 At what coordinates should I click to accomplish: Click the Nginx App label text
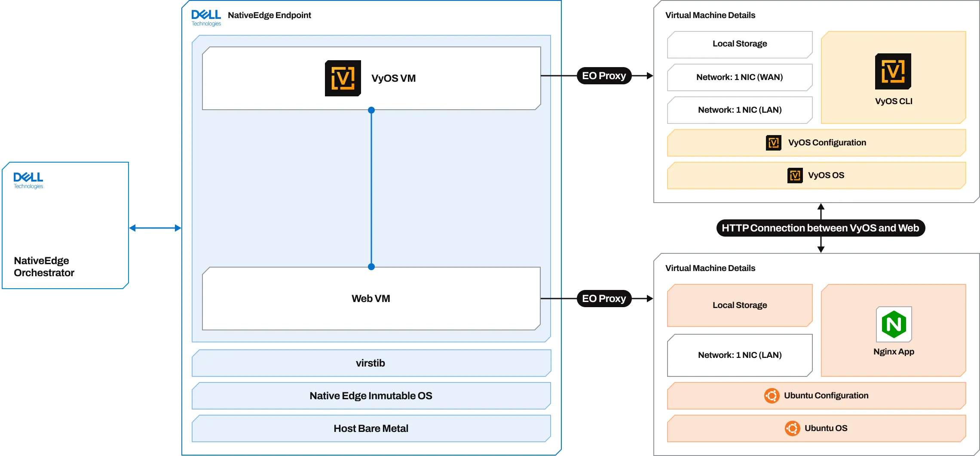[x=894, y=351]
